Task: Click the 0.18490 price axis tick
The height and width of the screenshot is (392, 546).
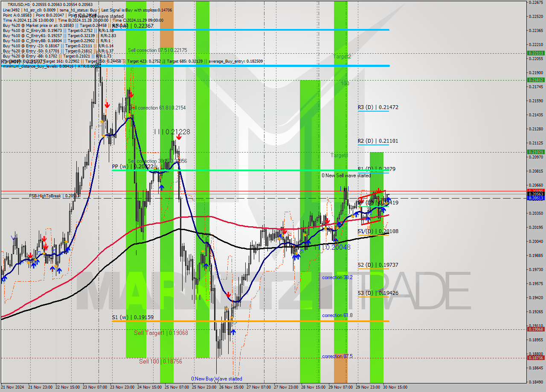Action: coord(536,382)
